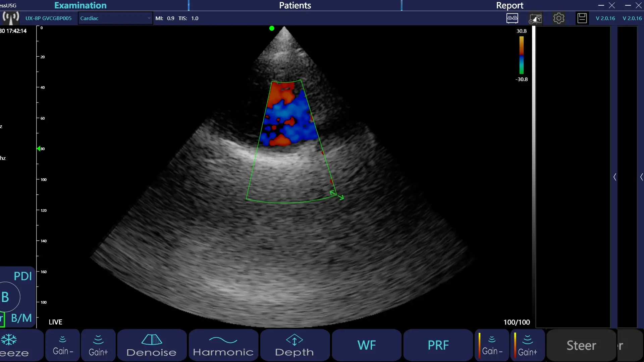Switch to the Report tab
This screenshot has width=644, height=362.
[x=509, y=5]
